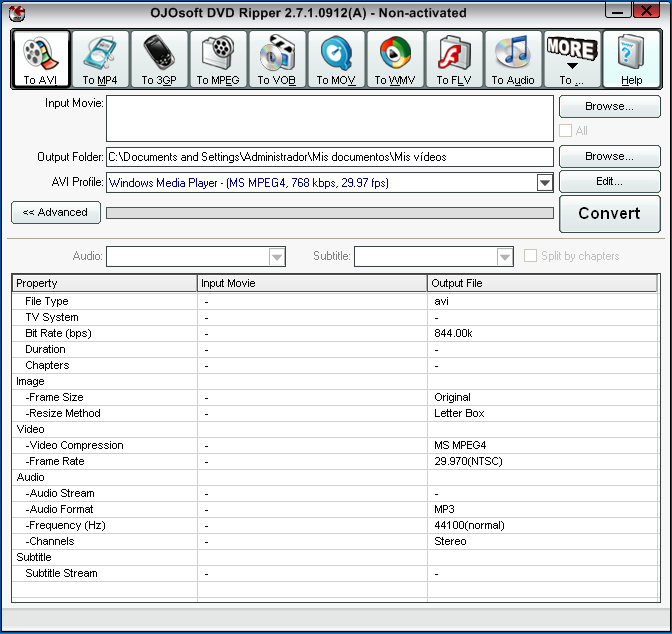The image size is (672, 634).
Task: Select the TV System row
Action: (335, 318)
